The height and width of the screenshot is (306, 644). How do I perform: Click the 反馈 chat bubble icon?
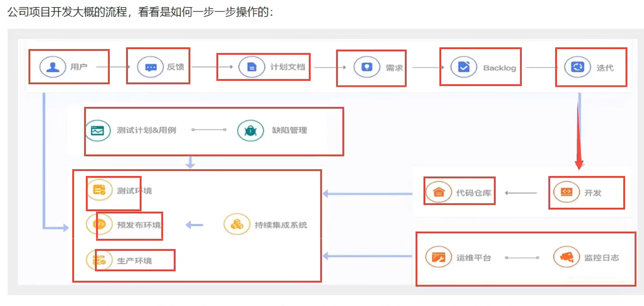(x=151, y=67)
